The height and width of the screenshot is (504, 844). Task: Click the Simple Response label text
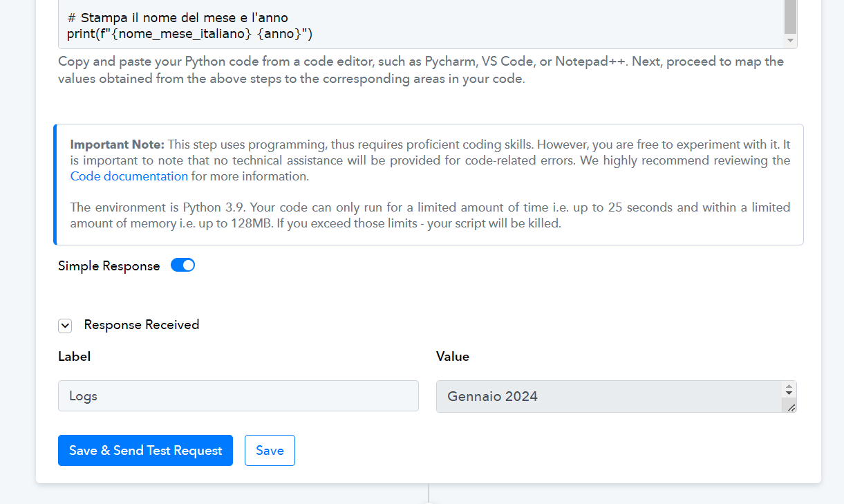tap(109, 266)
